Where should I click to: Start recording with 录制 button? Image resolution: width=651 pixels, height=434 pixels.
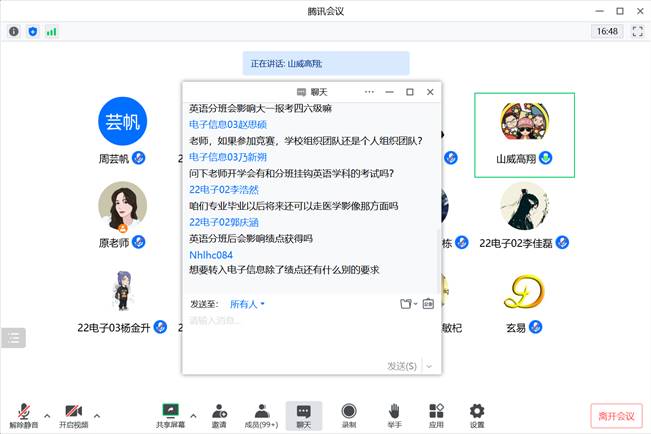pyautogui.click(x=348, y=415)
